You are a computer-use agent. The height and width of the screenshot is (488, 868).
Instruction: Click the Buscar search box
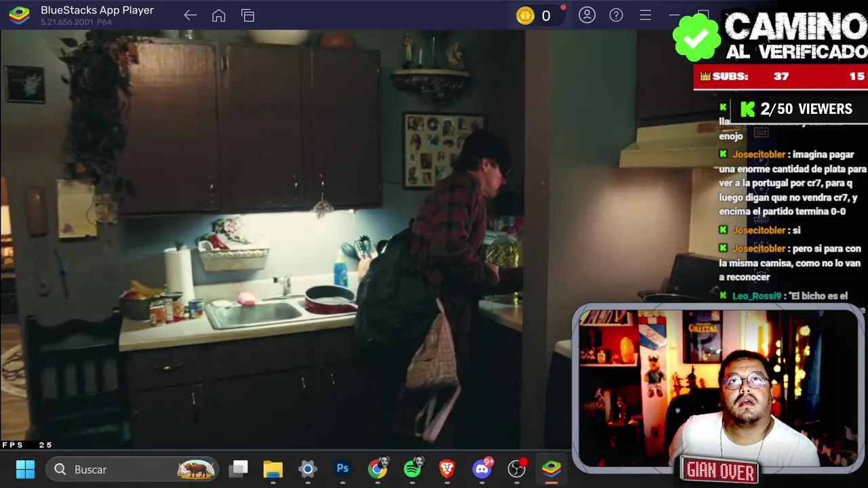pos(132,469)
